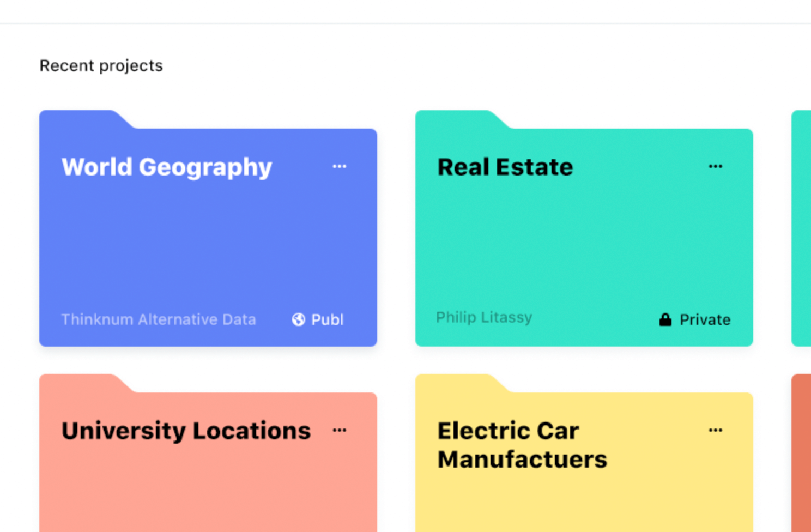Click the Public label on World Geography
This screenshot has height=532, width=811.
(327, 319)
